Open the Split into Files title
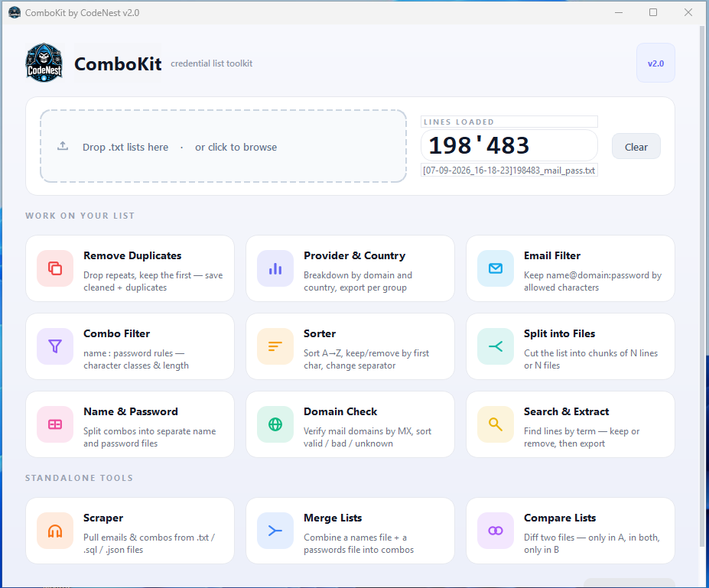 pos(559,333)
